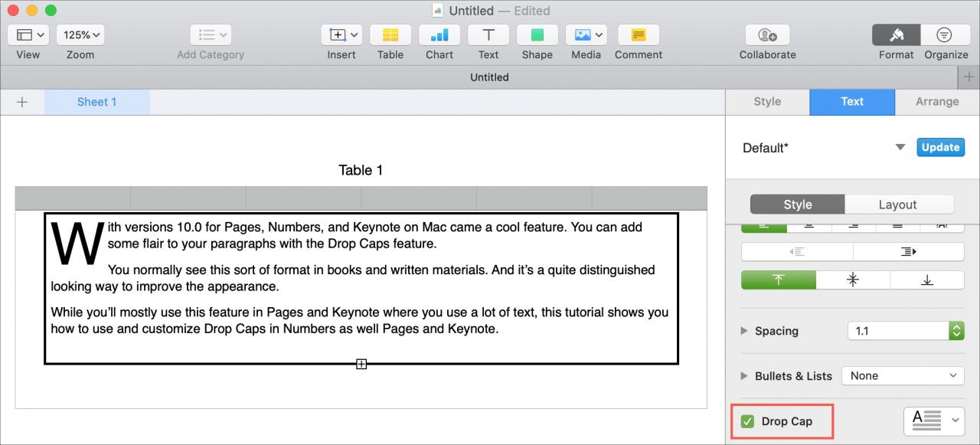Open the Zoom percentage dropdown
980x445 pixels.
click(80, 35)
